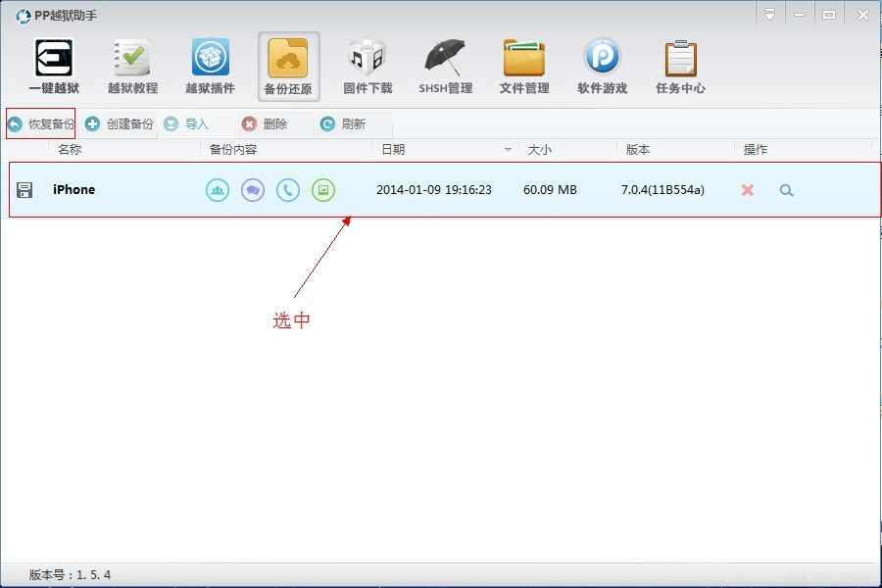882x588 pixels.
Task: Click the 创建备份 create backup button
Action: (x=119, y=123)
